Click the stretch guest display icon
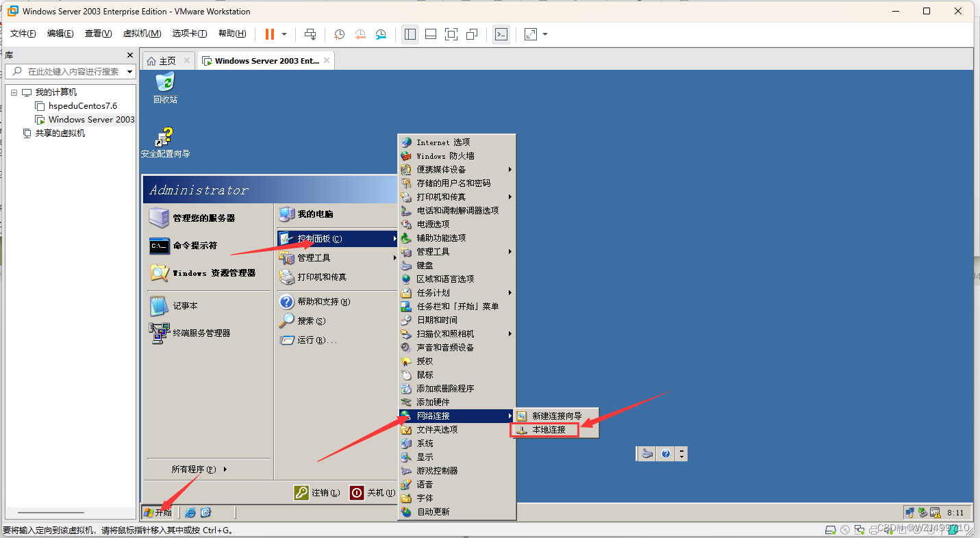This screenshot has width=980, height=538. pos(531,34)
